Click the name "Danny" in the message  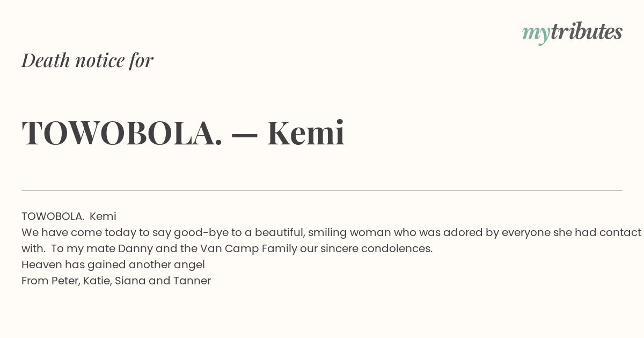(136, 249)
